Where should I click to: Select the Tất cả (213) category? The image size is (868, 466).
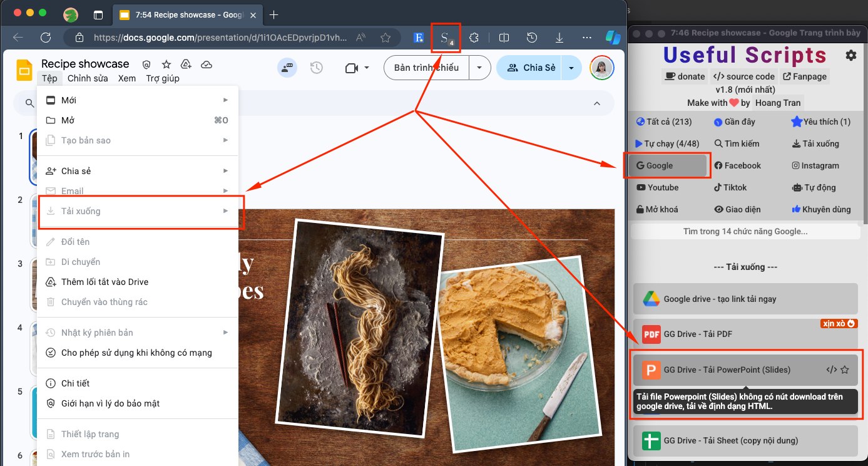pyautogui.click(x=664, y=122)
